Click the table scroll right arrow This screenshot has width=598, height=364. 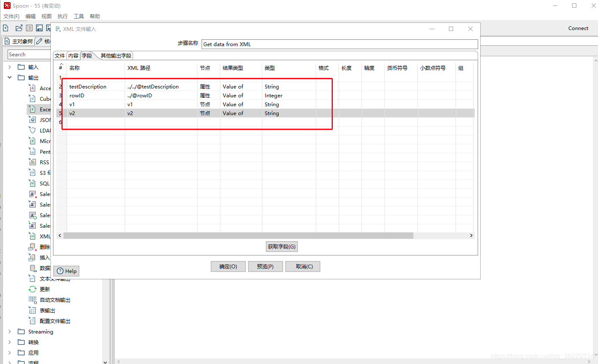pyautogui.click(x=471, y=235)
